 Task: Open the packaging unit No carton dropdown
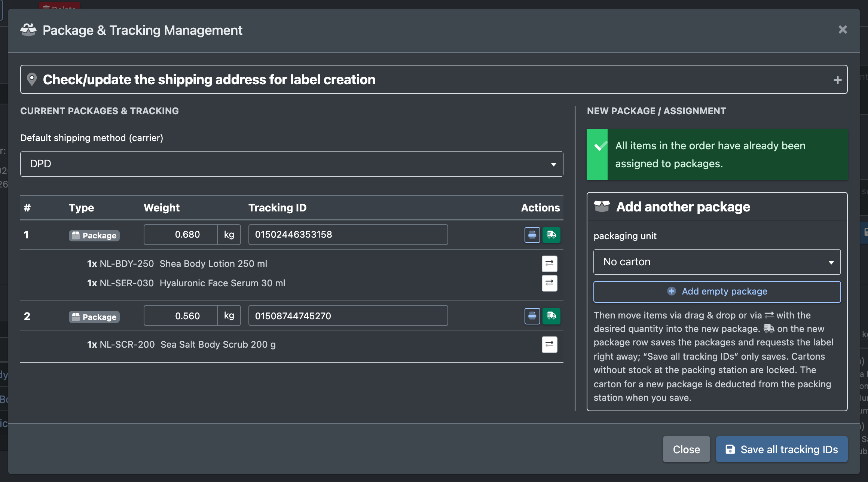pos(717,262)
